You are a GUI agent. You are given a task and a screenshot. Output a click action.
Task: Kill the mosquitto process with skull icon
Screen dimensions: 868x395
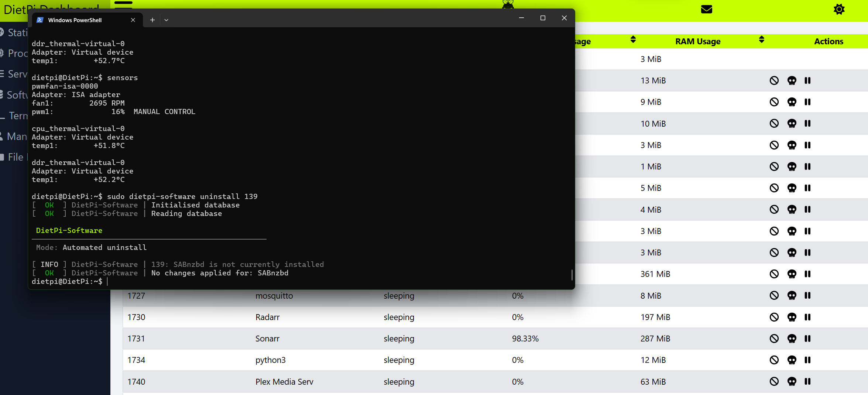[x=792, y=296]
